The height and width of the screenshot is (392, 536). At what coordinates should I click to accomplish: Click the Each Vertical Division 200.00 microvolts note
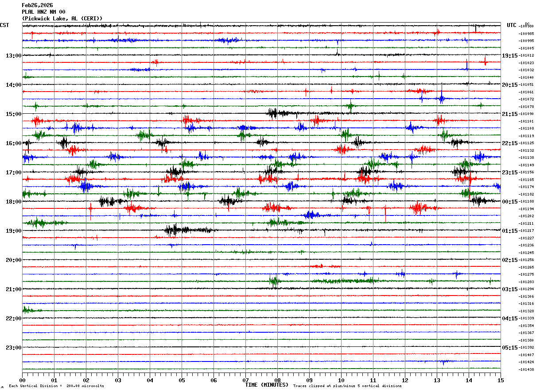click(56, 386)
